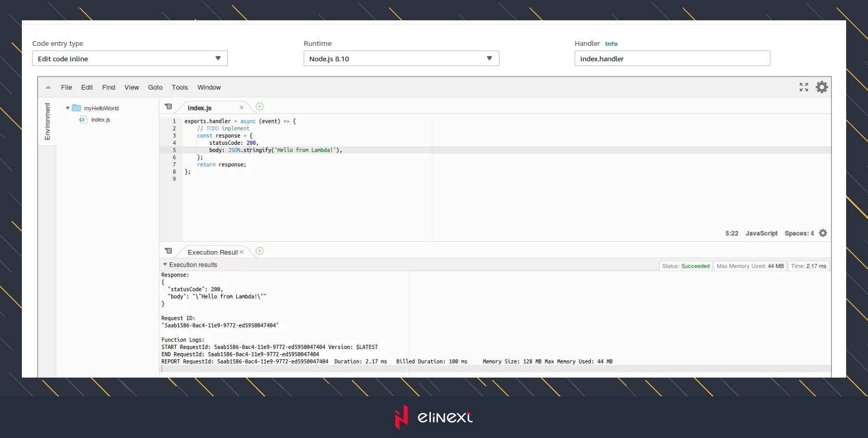Open the editor settings gear icon
This screenshot has height=438, width=868.
821,87
